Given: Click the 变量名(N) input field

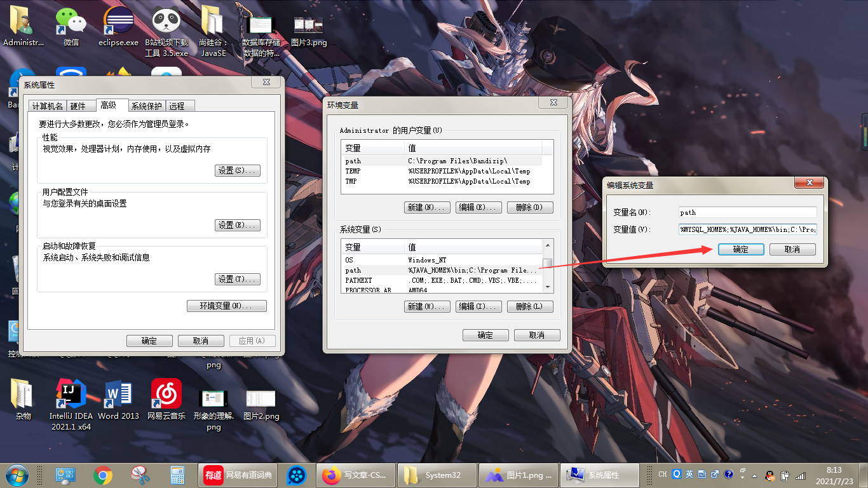Looking at the screenshot, I should [x=747, y=213].
